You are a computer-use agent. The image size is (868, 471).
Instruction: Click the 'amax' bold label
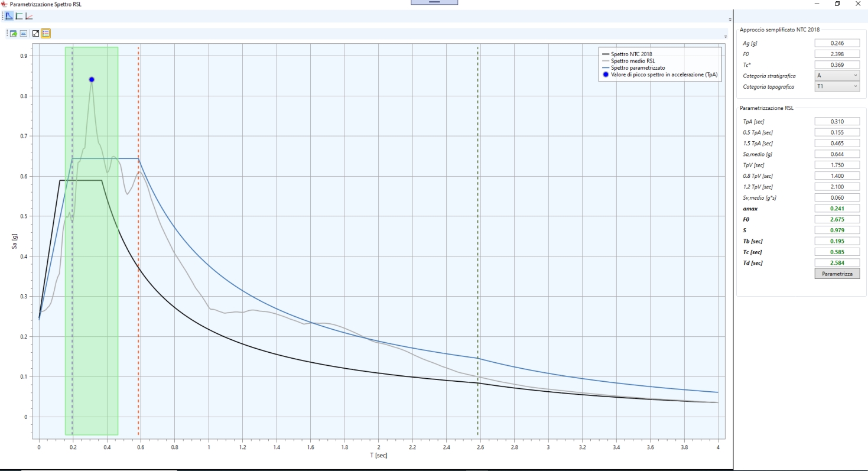750,209
